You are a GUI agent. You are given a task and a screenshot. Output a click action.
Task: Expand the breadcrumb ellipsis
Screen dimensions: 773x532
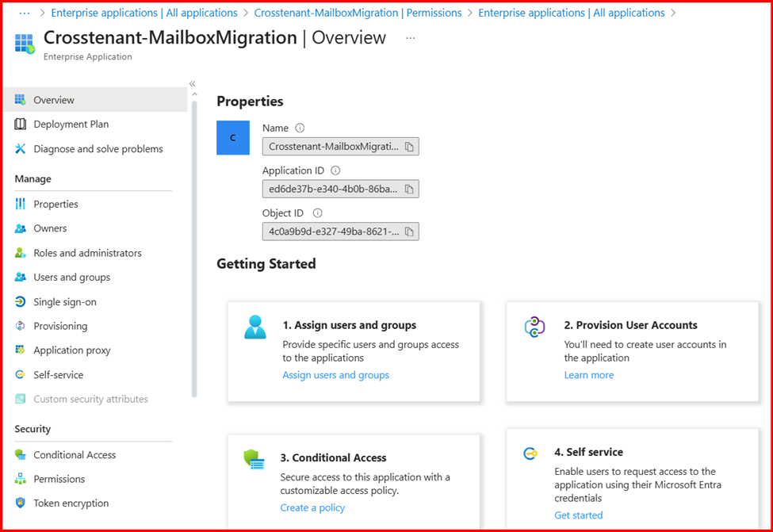point(24,13)
